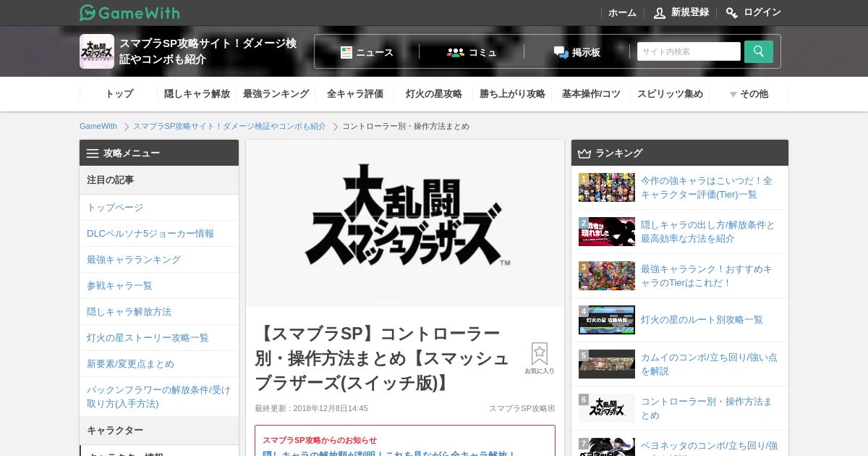Open 今作の強キャラはこいつだ ranking link

coord(706,187)
